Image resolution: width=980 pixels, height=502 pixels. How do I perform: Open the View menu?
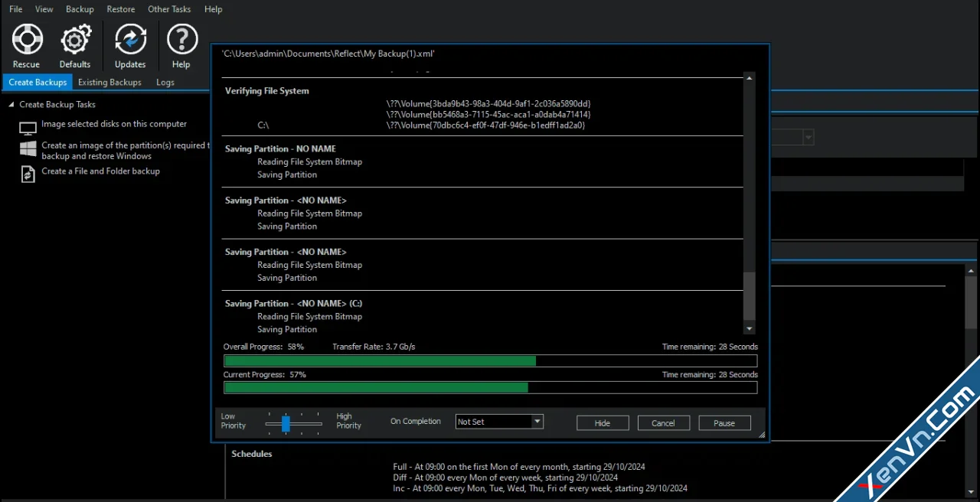(x=44, y=9)
